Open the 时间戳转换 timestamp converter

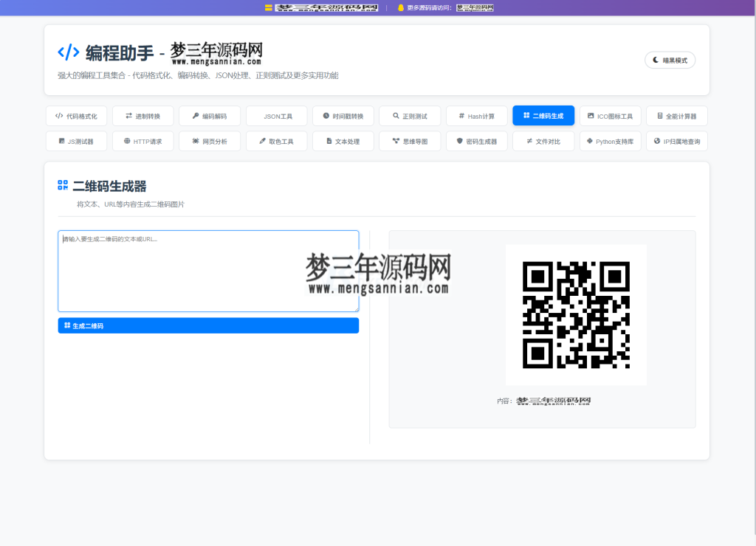[x=343, y=115]
